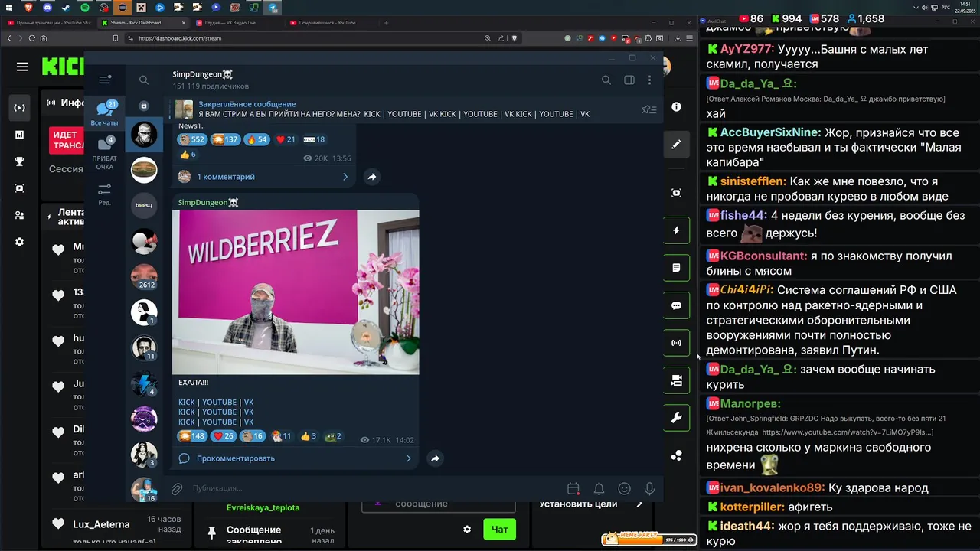This screenshot has height=551, width=980.
Task: Toggle the fire 54 reaction
Action: (256, 139)
